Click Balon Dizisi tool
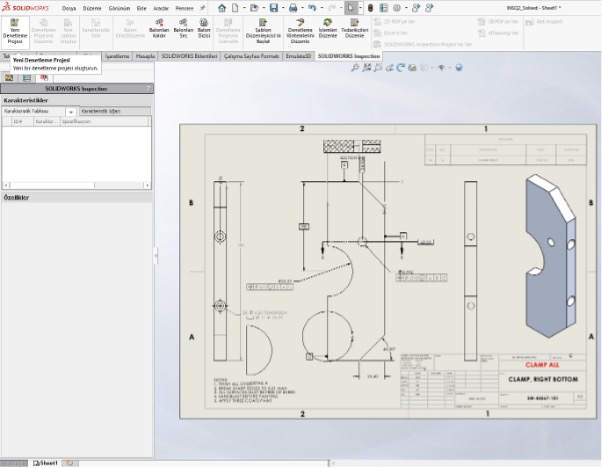 pyautogui.click(x=204, y=30)
